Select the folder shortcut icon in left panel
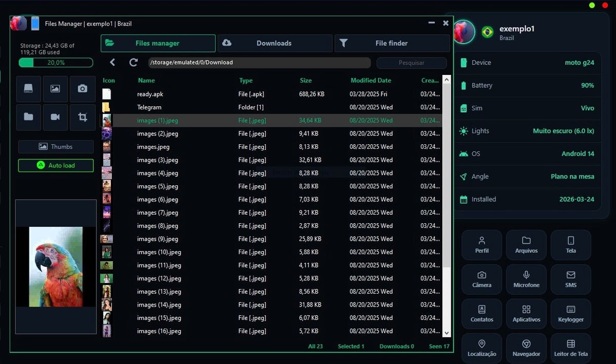The height and width of the screenshot is (364, 616). [x=29, y=117]
